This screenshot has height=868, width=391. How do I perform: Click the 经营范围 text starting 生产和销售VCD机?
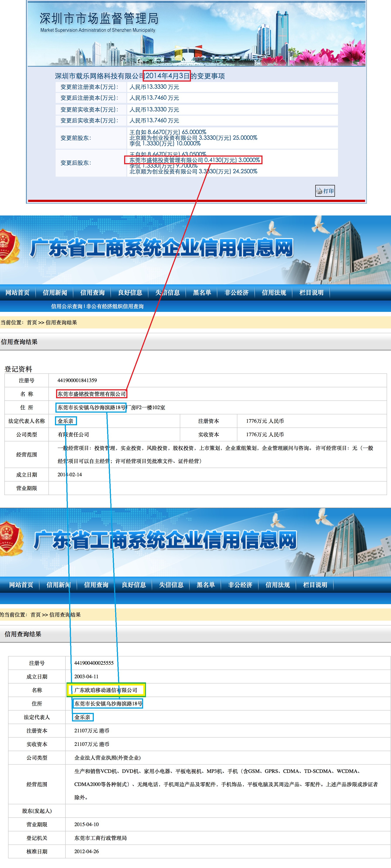(226, 784)
